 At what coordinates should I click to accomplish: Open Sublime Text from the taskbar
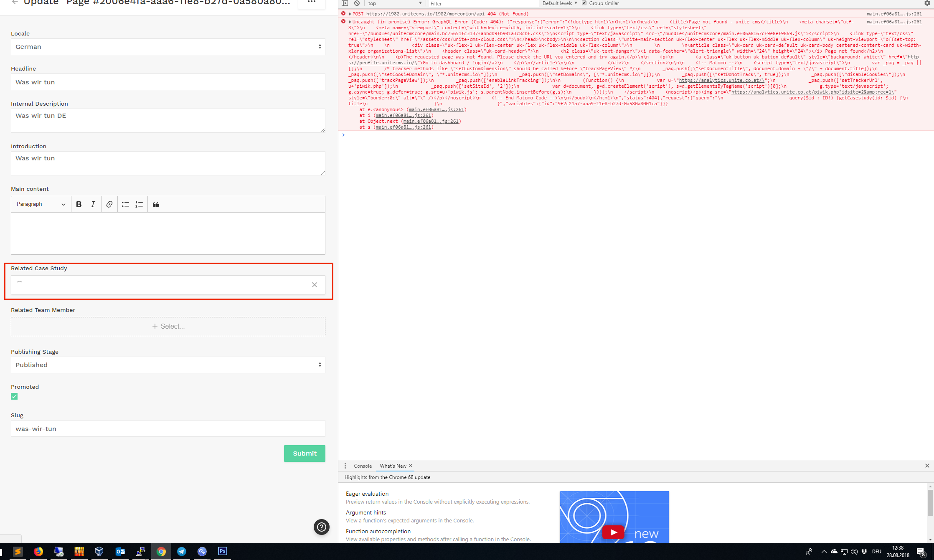(x=18, y=552)
